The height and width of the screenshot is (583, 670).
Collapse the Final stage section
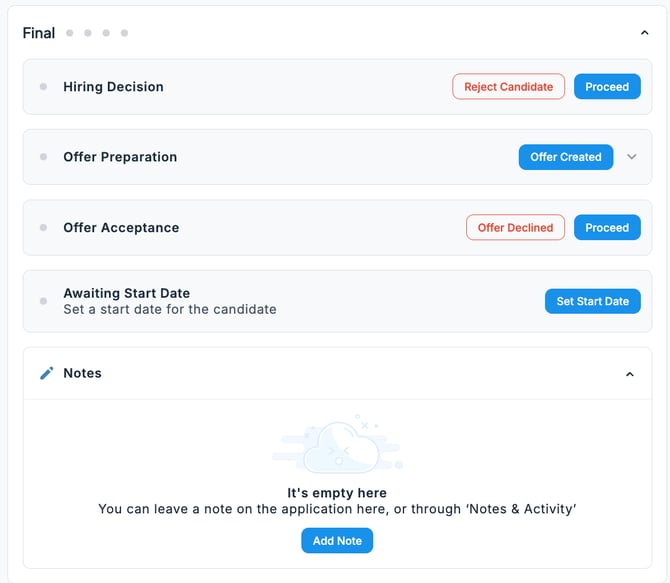click(644, 33)
